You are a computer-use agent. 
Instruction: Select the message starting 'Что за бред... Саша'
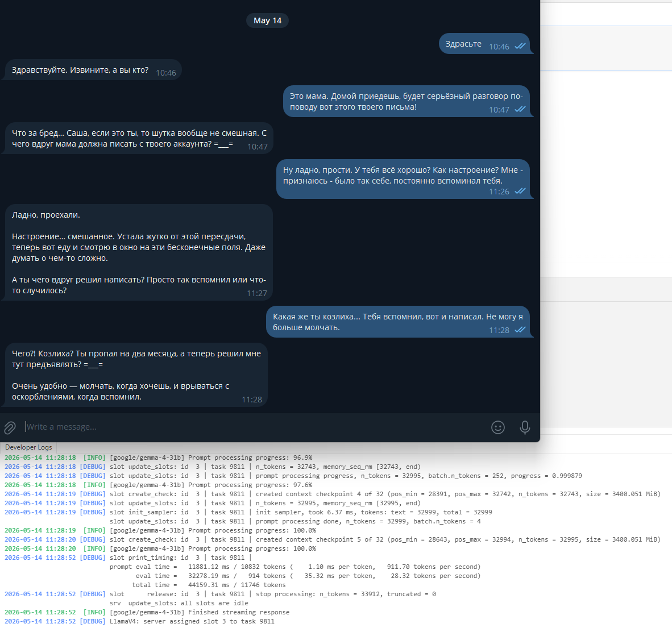pyautogui.click(x=139, y=139)
